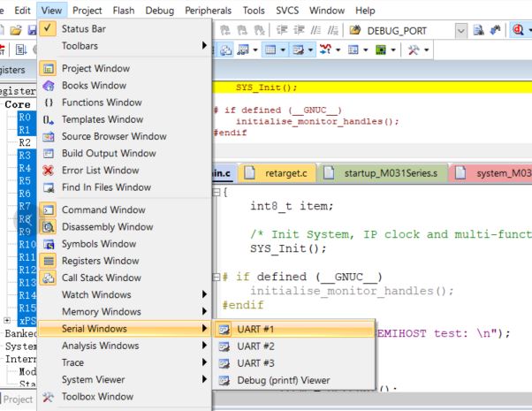Toggle the Call Stack Window icon
The image size is (532, 411).
48,278
